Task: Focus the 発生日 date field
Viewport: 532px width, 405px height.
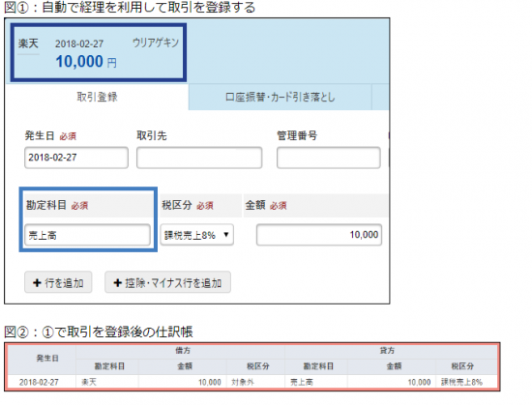Action: (76, 158)
